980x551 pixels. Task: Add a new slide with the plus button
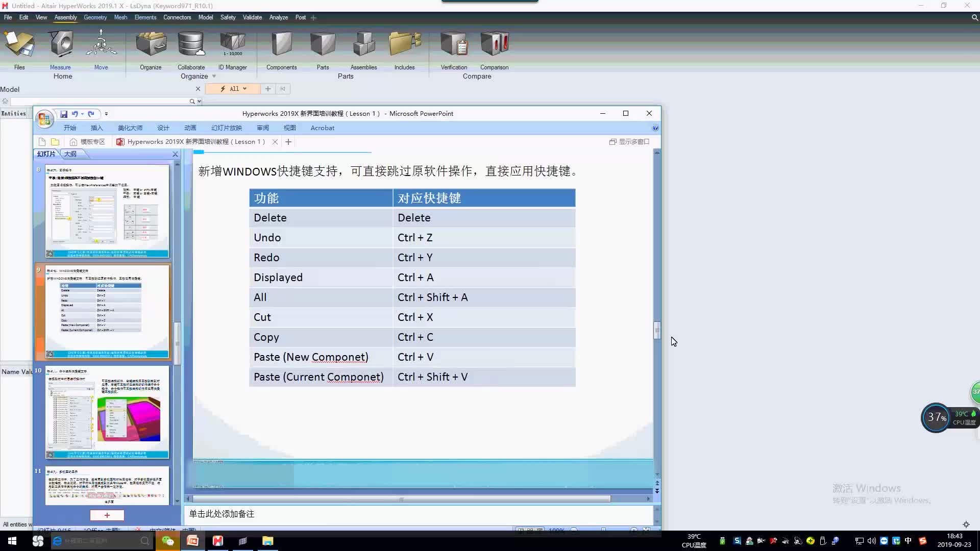(107, 515)
